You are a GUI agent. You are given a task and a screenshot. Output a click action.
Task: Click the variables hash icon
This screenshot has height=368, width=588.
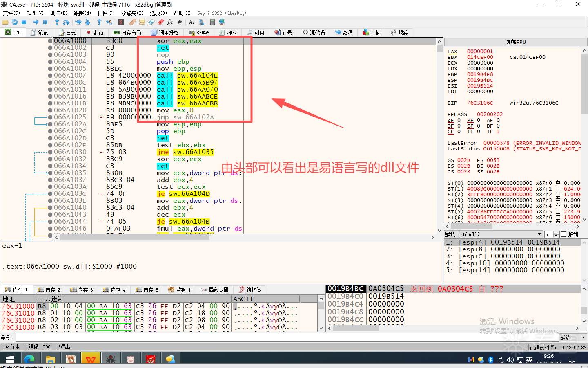point(180,22)
